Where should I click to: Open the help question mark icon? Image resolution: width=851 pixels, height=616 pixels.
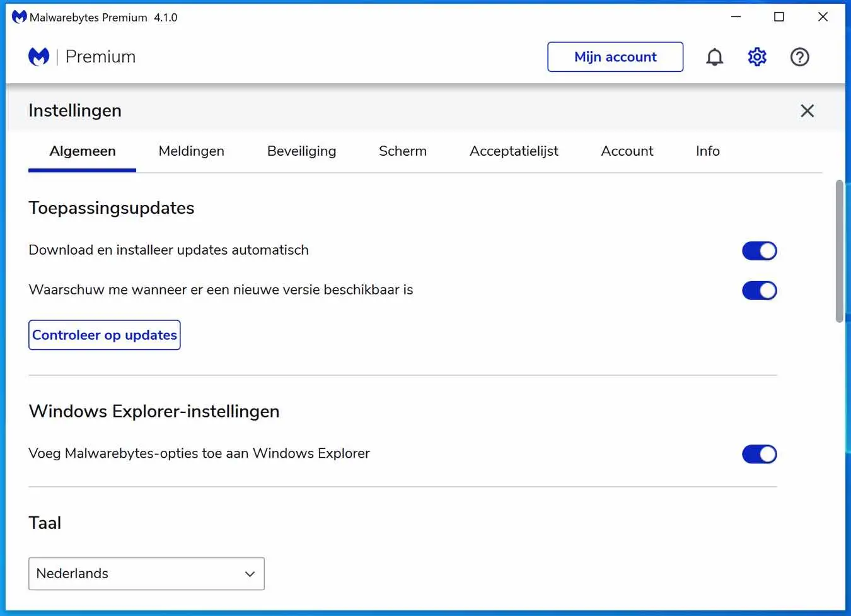[x=799, y=57]
